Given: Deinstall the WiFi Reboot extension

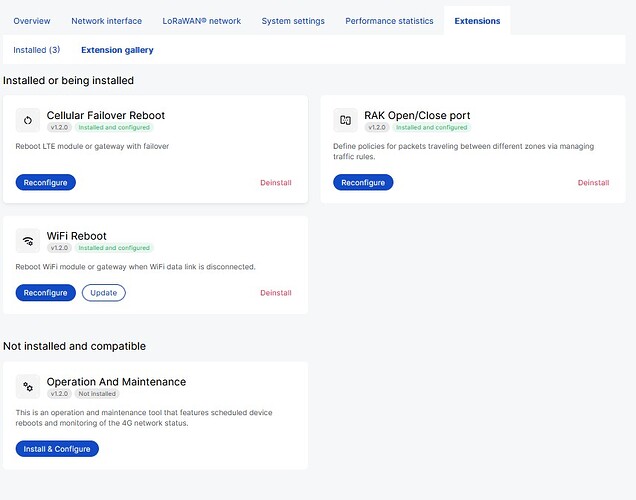Looking at the screenshot, I should click(276, 293).
